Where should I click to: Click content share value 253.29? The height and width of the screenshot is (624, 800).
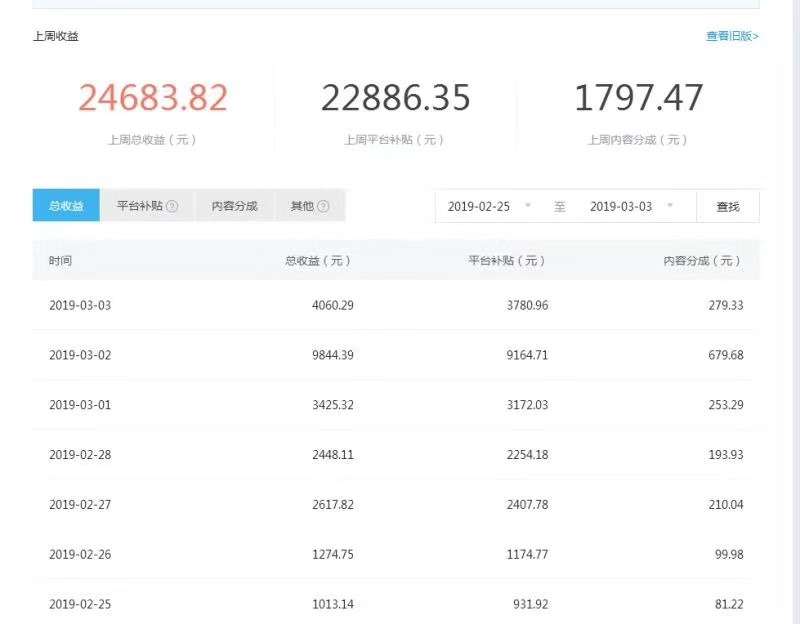tap(726, 405)
